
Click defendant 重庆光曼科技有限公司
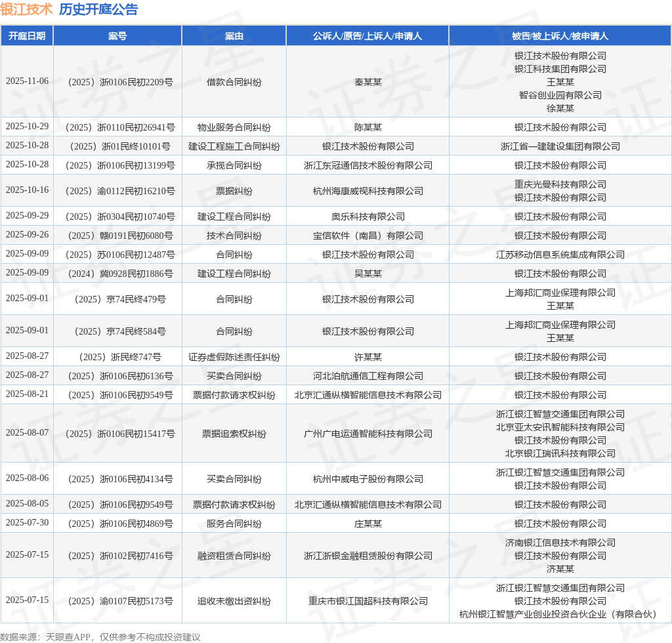pos(560,184)
